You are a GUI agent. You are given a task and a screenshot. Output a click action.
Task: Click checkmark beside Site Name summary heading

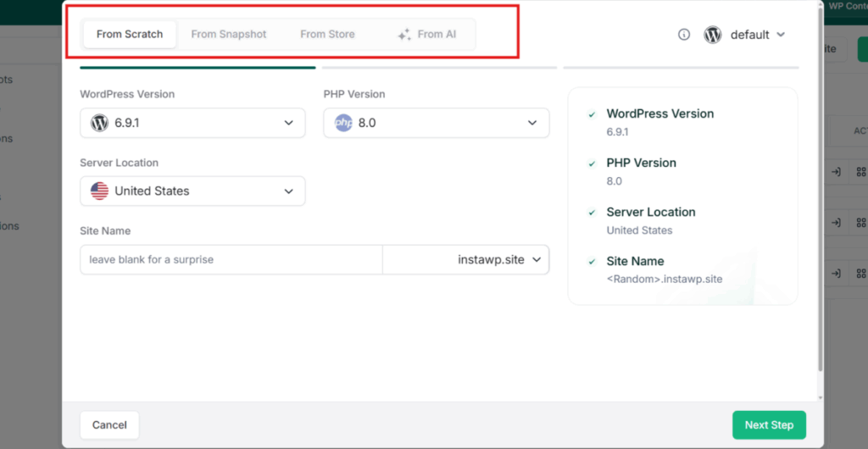pos(592,262)
